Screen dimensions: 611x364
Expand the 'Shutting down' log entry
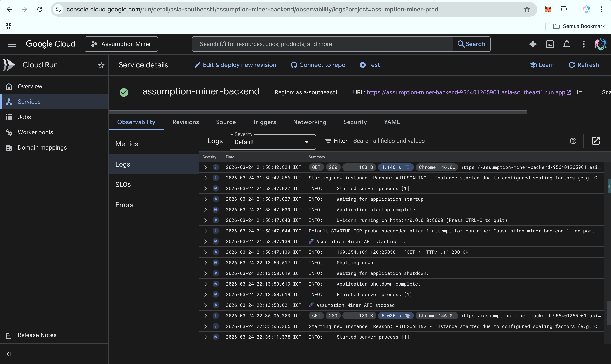coord(206,263)
